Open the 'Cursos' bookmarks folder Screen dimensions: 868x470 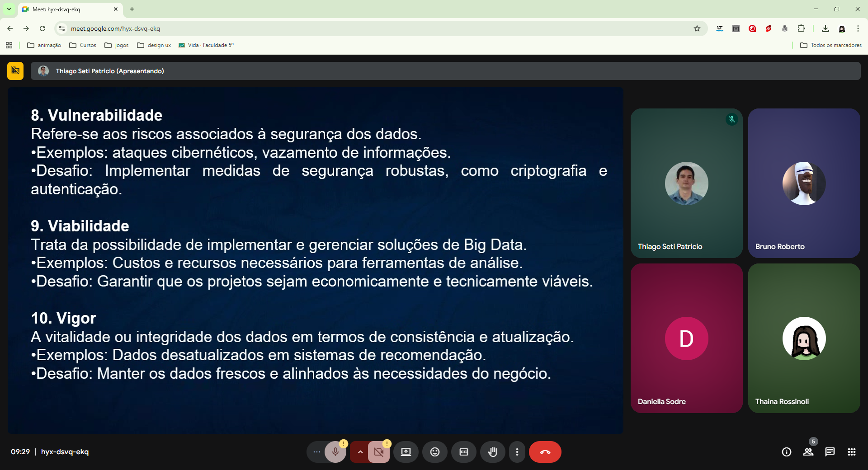[83, 45]
